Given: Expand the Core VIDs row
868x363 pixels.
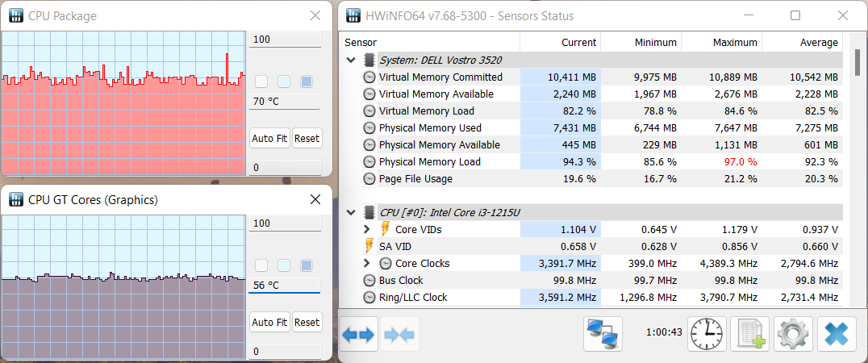Looking at the screenshot, I should click(x=367, y=229).
